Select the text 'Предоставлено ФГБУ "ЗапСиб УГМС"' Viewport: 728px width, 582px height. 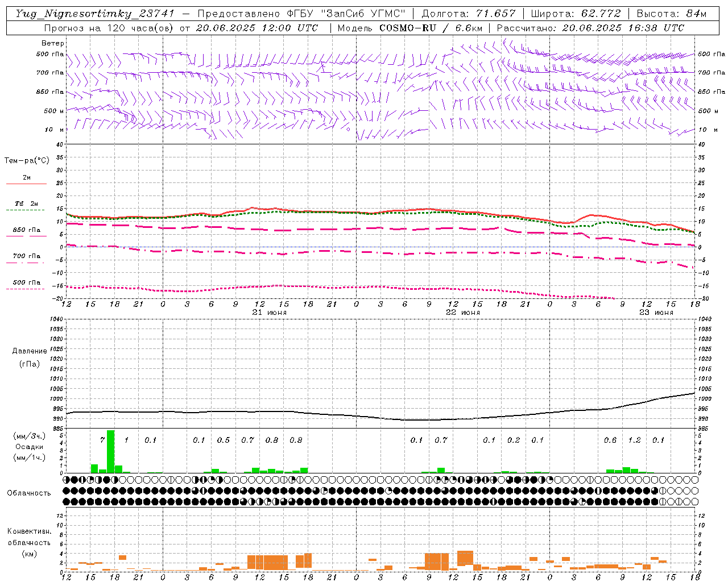301,14
